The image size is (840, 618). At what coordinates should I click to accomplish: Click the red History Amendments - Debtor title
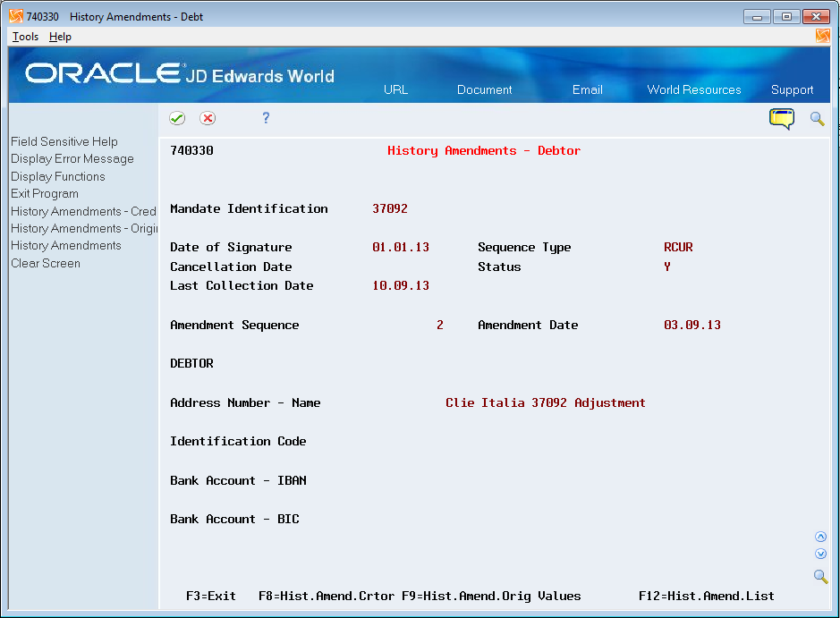484,151
